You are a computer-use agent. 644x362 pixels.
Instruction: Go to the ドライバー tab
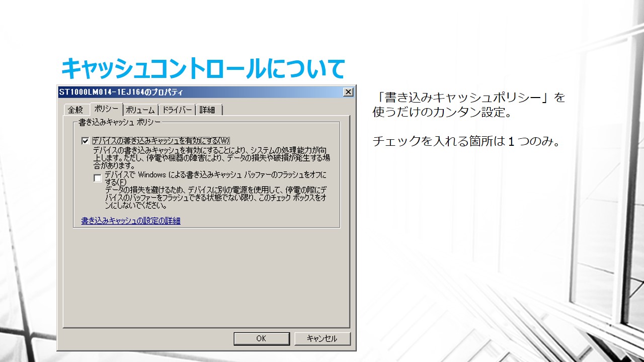(x=177, y=110)
